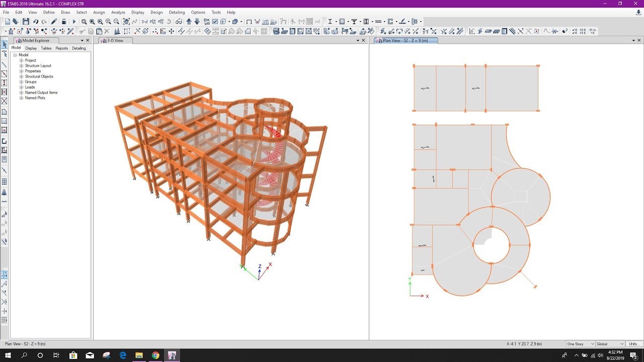The height and width of the screenshot is (362, 644).
Task: Select the Draw Beam/Column object icon
Action: pos(4,64)
